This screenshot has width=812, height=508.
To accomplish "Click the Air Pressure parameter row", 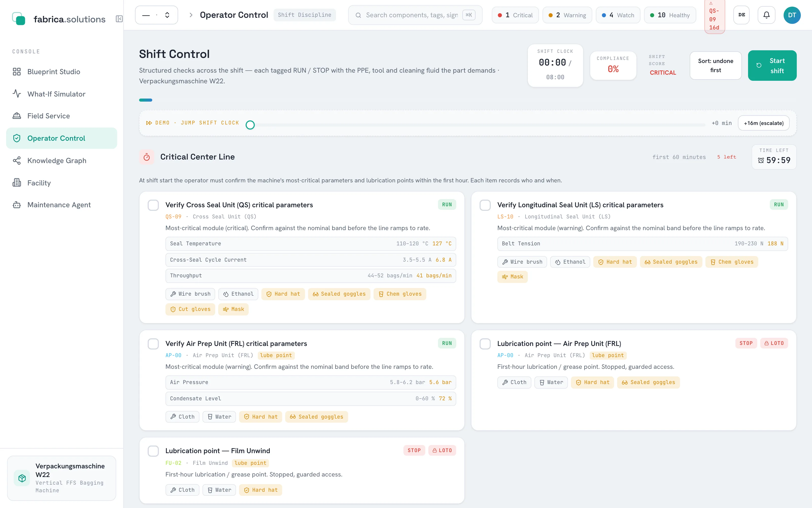I will (x=311, y=382).
